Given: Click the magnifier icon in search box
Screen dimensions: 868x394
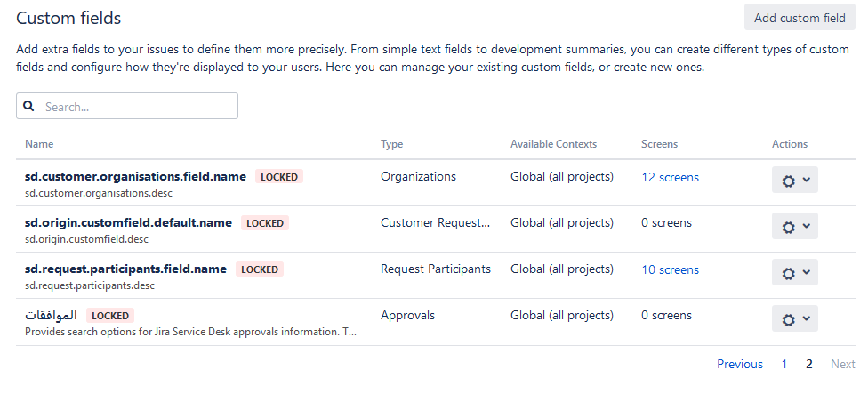Looking at the screenshot, I should 28,106.
